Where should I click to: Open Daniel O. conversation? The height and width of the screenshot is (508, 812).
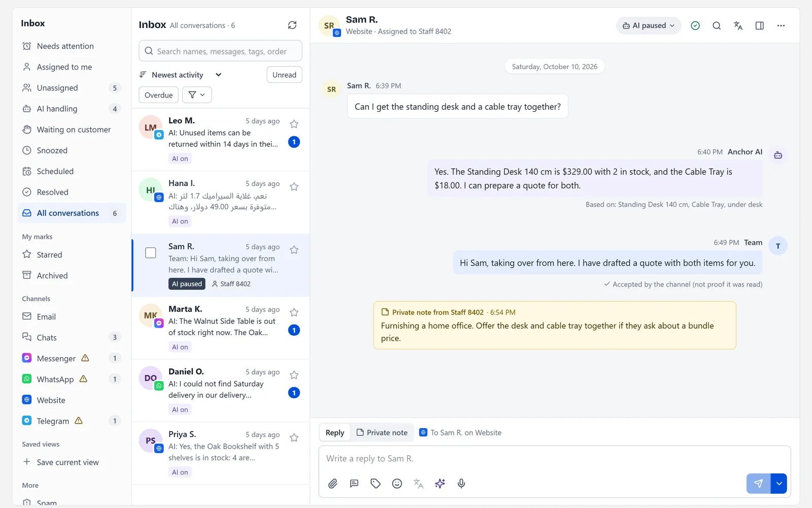(x=221, y=391)
